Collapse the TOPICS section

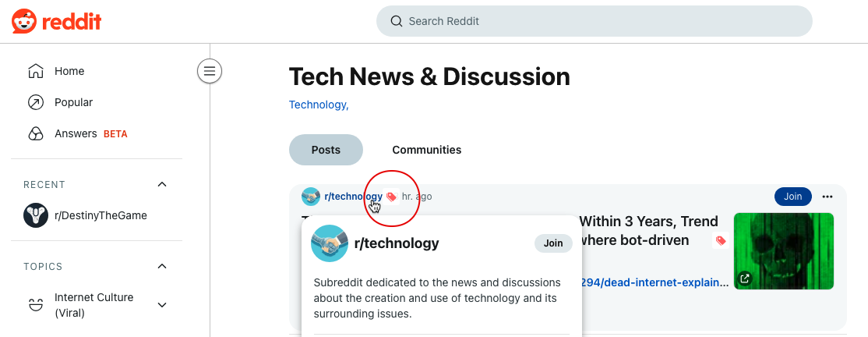click(162, 267)
